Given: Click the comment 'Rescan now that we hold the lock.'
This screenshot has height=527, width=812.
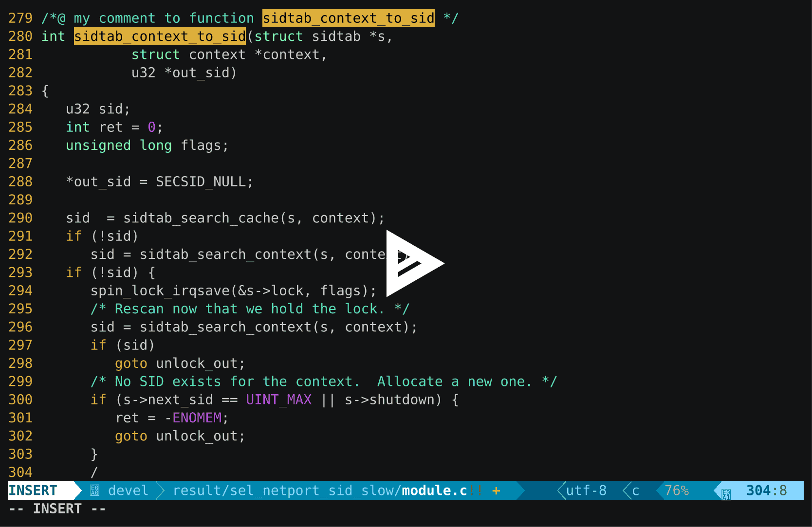Looking at the screenshot, I should pos(250,309).
